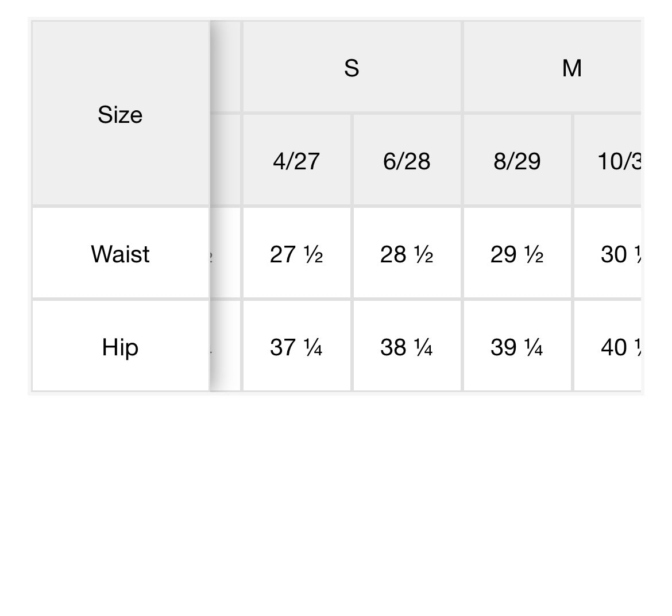
Task: Select the M size column header
Action: click(571, 68)
